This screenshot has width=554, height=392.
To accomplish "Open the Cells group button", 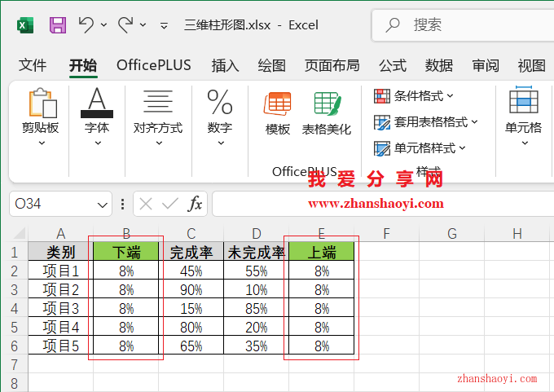I will click(x=523, y=112).
